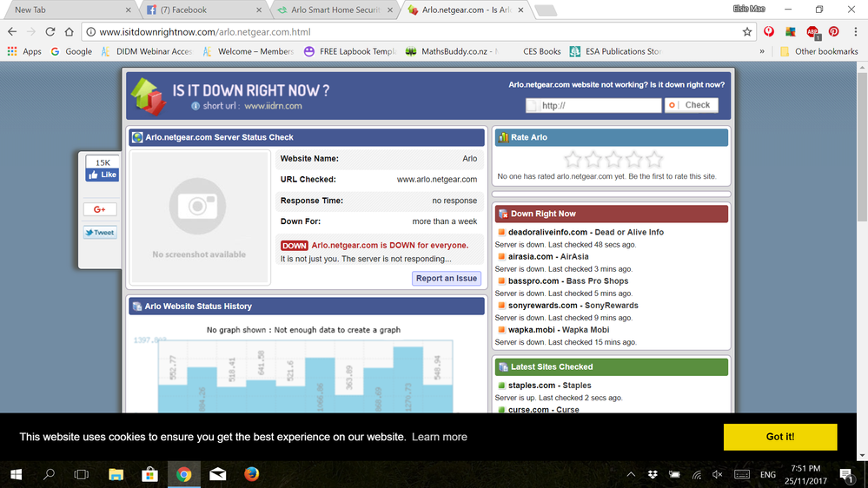Image resolution: width=868 pixels, height=488 pixels.
Task: Open Google bookmark
Action: tap(71, 51)
